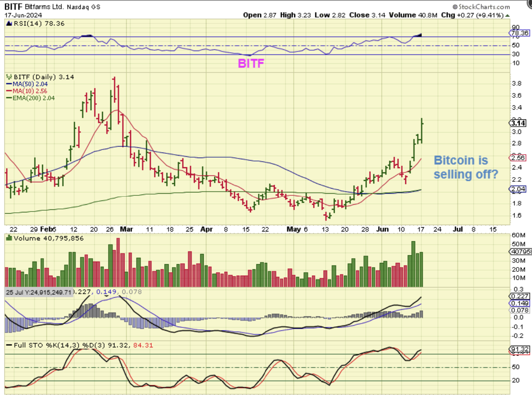Click the 'Bitcoin is selling off?' annotation
This screenshot has height=395, width=532.
pos(467,167)
